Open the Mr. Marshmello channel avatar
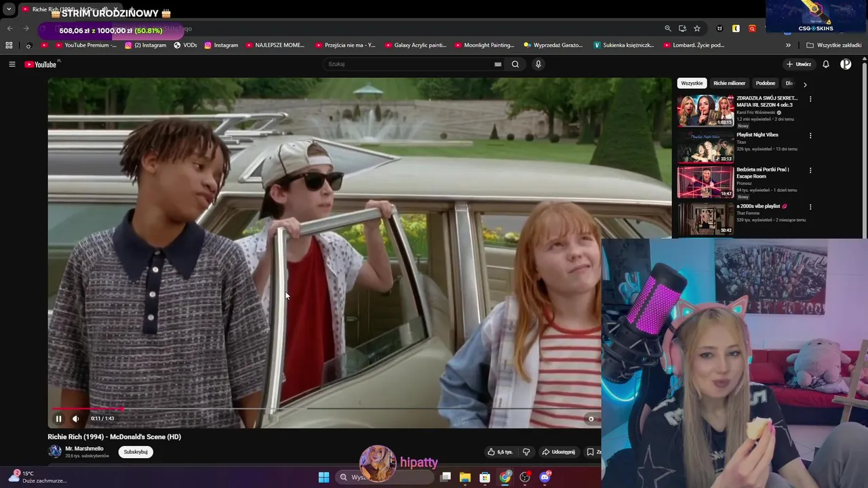This screenshot has width=868, height=488. (x=54, y=451)
